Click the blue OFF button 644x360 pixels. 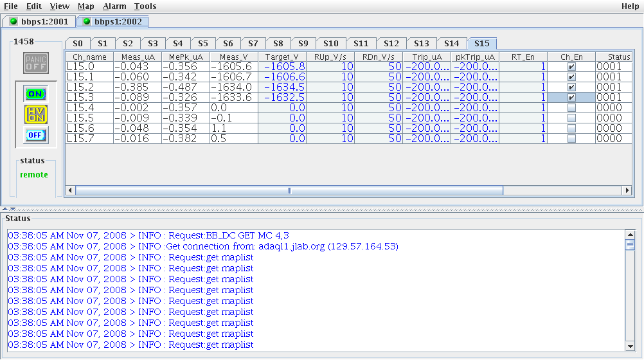tap(36, 135)
